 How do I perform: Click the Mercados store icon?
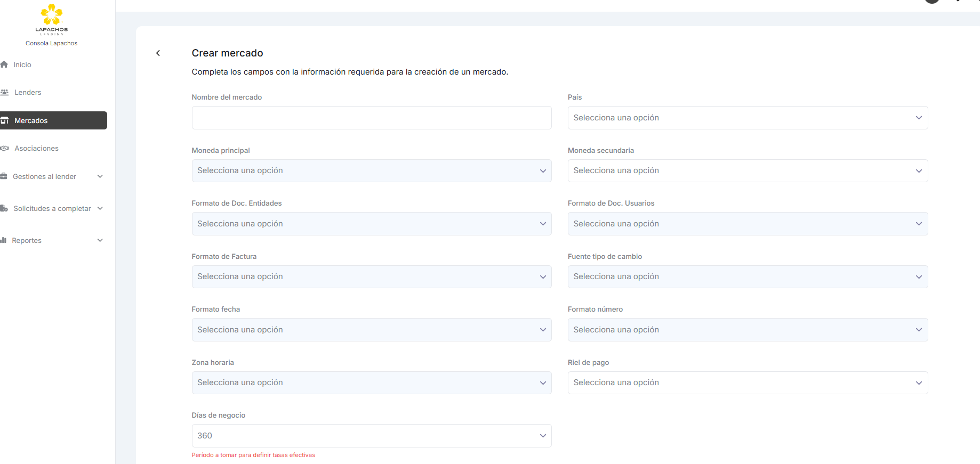point(4,120)
